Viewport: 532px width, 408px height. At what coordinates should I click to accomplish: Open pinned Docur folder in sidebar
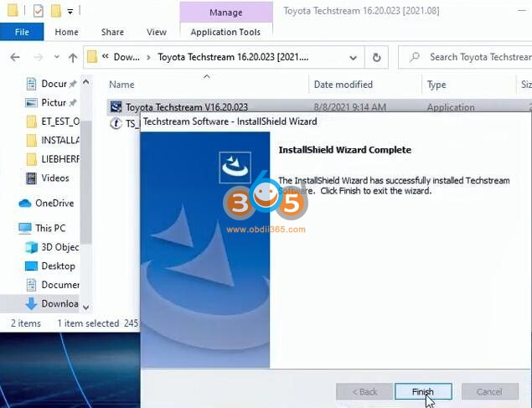[54, 84]
